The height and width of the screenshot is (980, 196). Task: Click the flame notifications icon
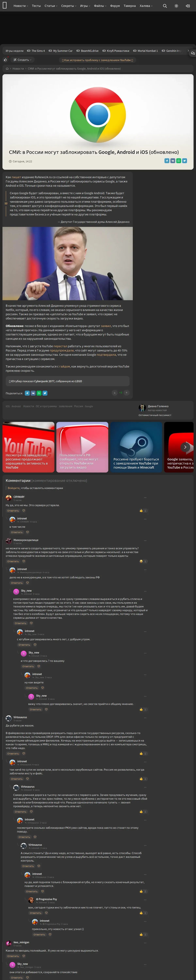click(5, 60)
